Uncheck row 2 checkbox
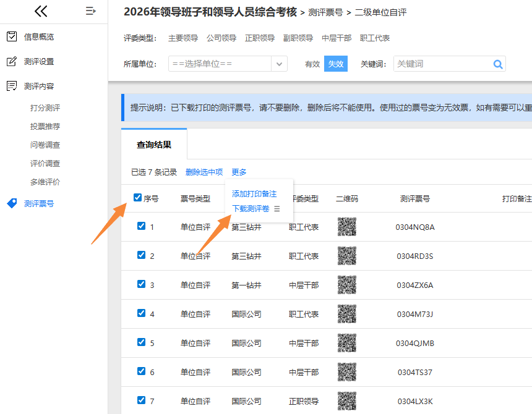The width and height of the screenshot is (532, 414). [141, 255]
